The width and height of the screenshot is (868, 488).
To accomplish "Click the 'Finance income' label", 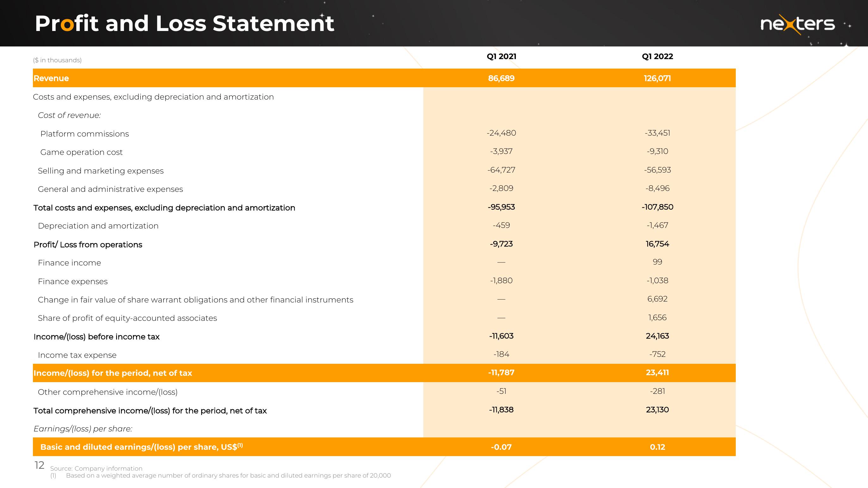I will coord(69,263).
